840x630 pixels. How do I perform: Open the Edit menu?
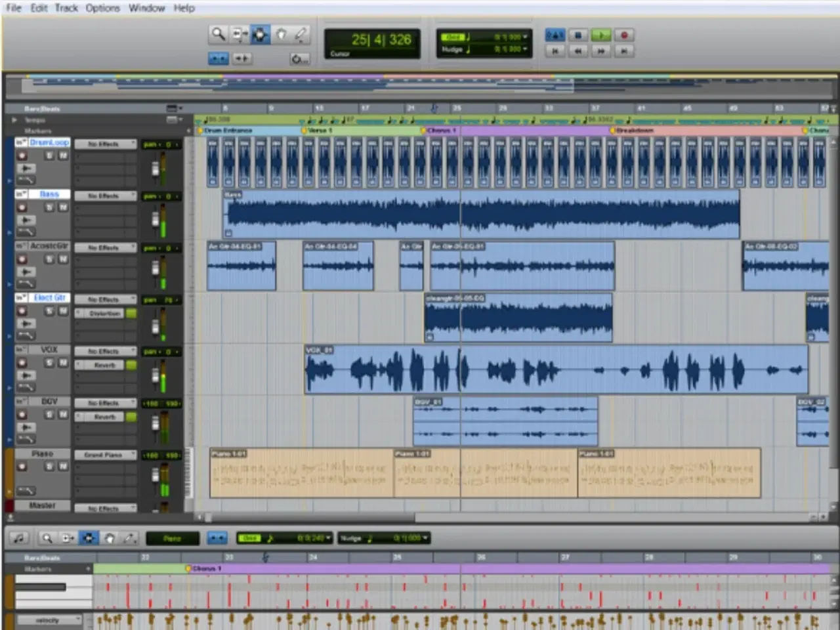[39, 8]
